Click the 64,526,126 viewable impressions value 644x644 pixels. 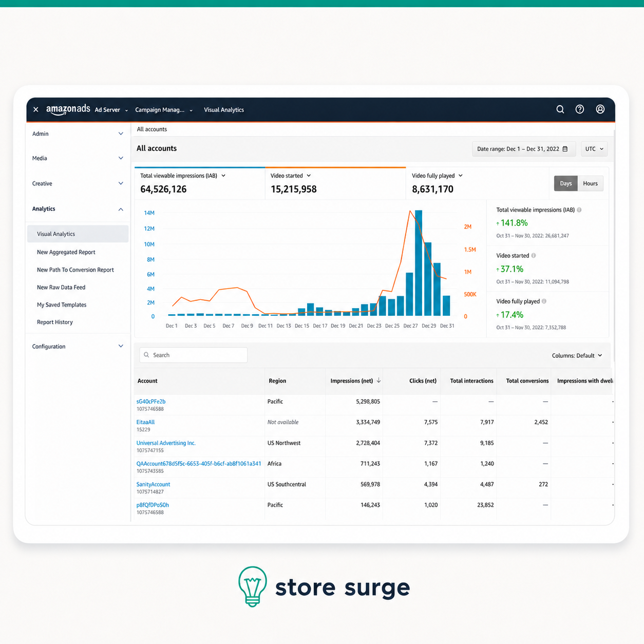coord(163,189)
